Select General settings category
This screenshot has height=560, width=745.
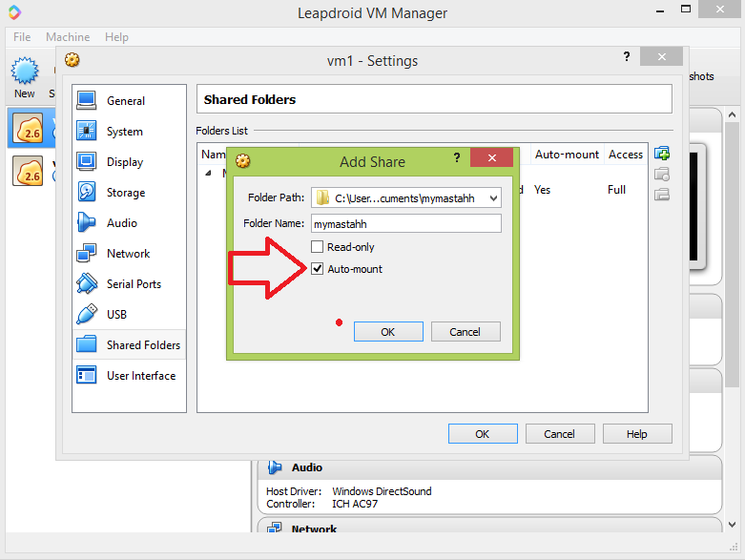point(129,101)
